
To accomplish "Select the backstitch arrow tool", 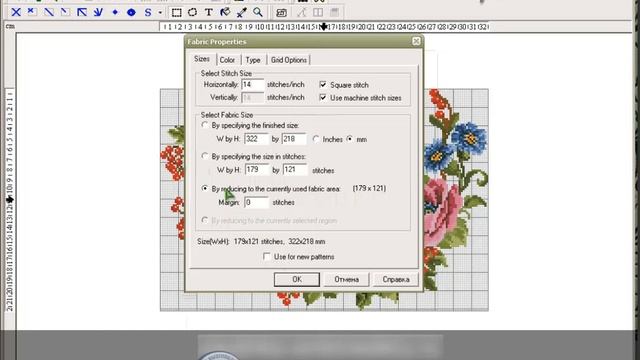I will click(x=82, y=12).
